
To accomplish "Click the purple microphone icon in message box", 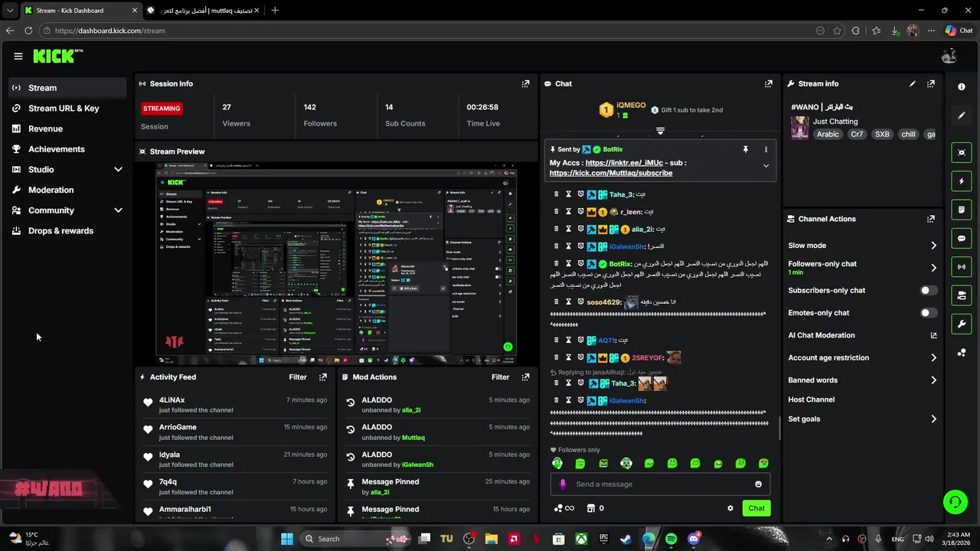I will pos(563,484).
